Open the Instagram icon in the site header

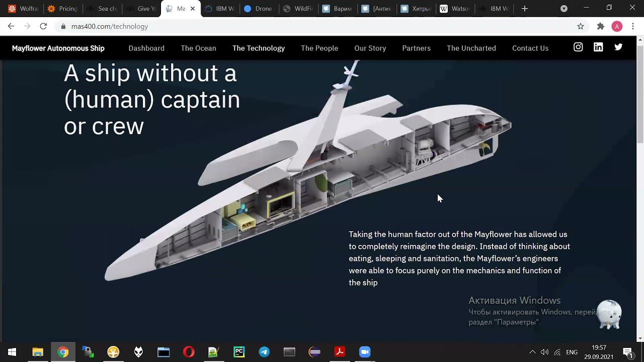click(578, 47)
